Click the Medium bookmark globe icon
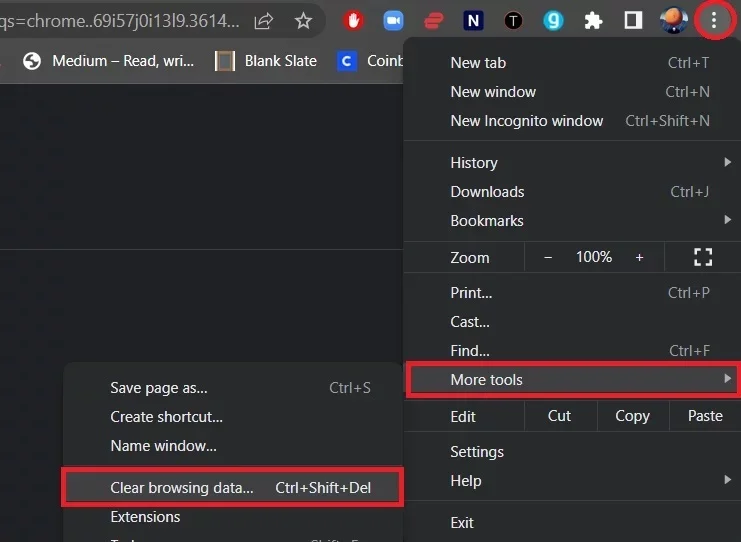This screenshot has height=542, width=741. pos(32,61)
